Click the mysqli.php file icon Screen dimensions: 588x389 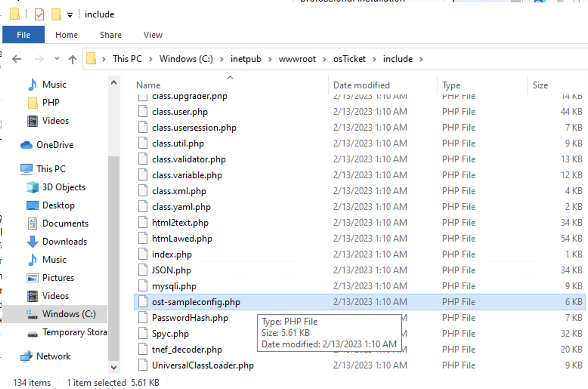(x=143, y=286)
